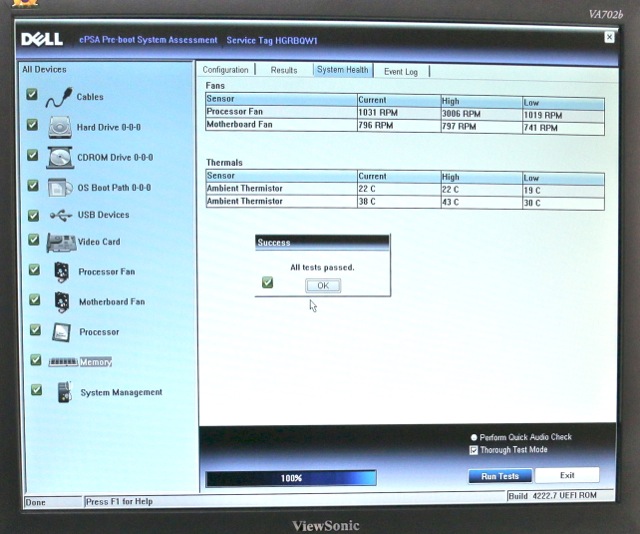Click the 797 RPM high value
The height and width of the screenshot is (534, 640).
(x=459, y=127)
